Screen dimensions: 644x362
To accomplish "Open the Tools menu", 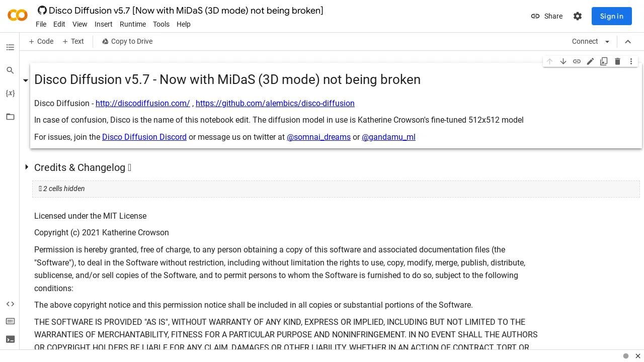I will (x=161, y=24).
